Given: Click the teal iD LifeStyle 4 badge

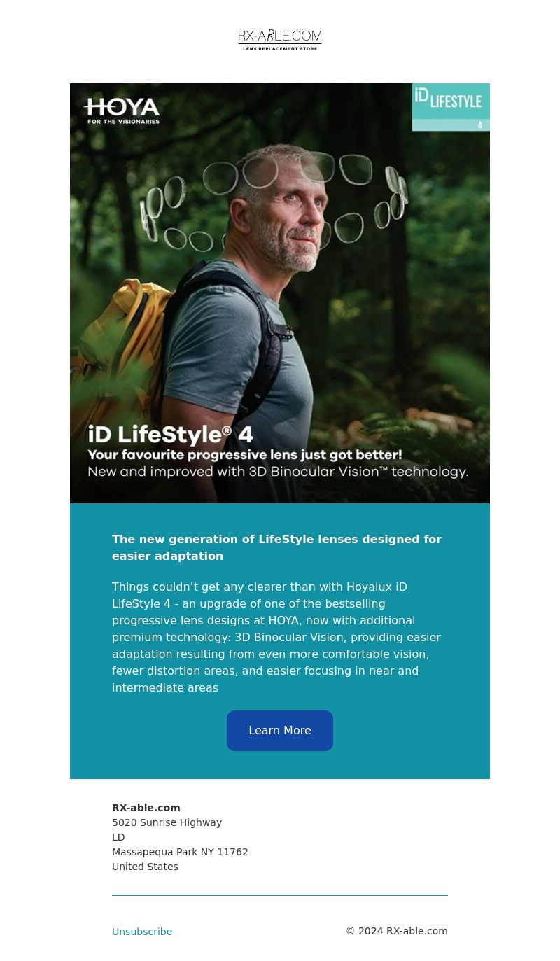Looking at the screenshot, I should point(451,107).
